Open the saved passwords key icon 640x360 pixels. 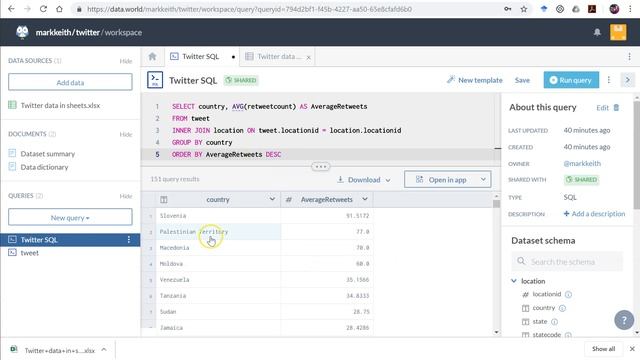pyautogui.click(x=507, y=9)
